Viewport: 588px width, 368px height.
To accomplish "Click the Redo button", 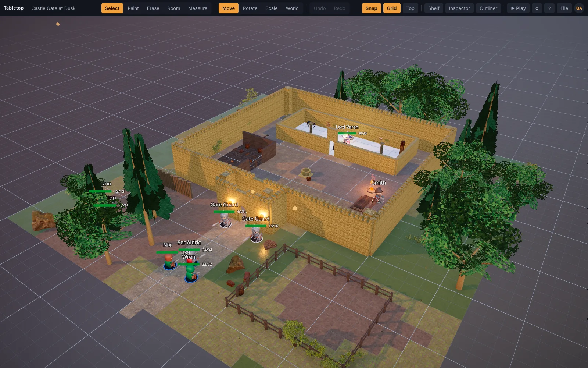I will coord(340,8).
